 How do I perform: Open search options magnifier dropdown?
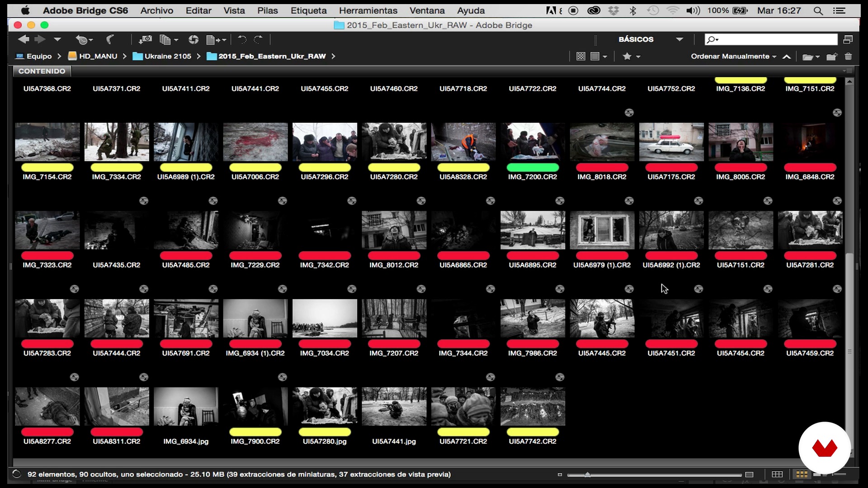click(713, 40)
